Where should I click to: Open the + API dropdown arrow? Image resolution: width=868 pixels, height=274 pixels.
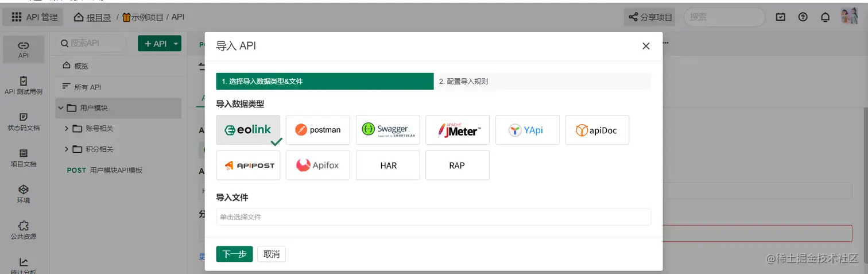[x=176, y=44]
